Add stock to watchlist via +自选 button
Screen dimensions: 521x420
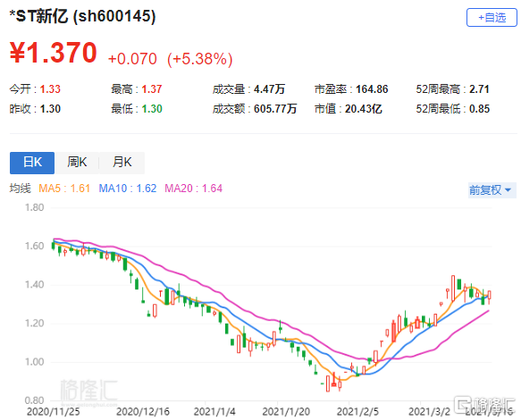(x=492, y=17)
